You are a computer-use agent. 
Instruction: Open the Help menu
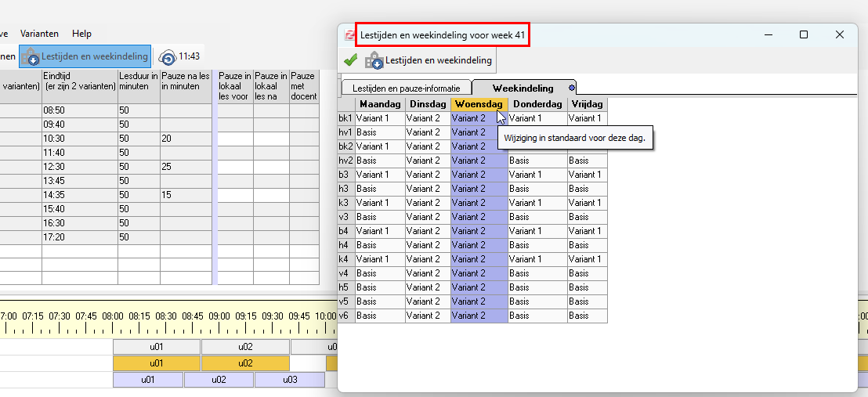81,34
